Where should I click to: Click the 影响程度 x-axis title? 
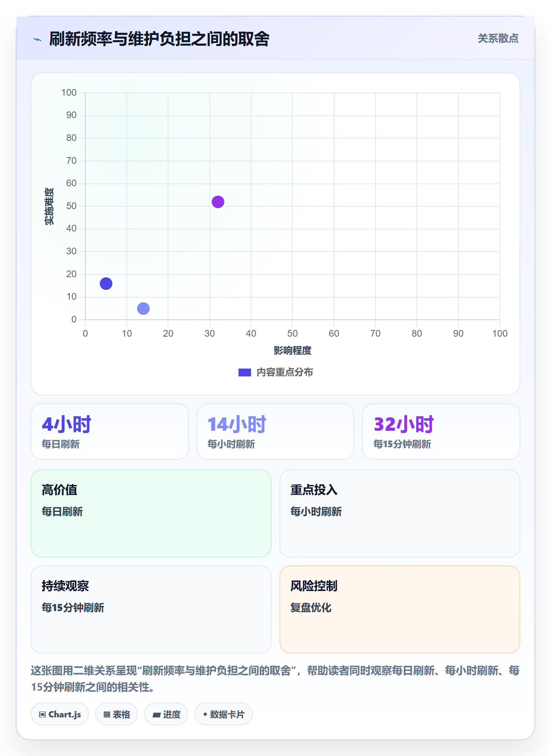pos(292,350)
